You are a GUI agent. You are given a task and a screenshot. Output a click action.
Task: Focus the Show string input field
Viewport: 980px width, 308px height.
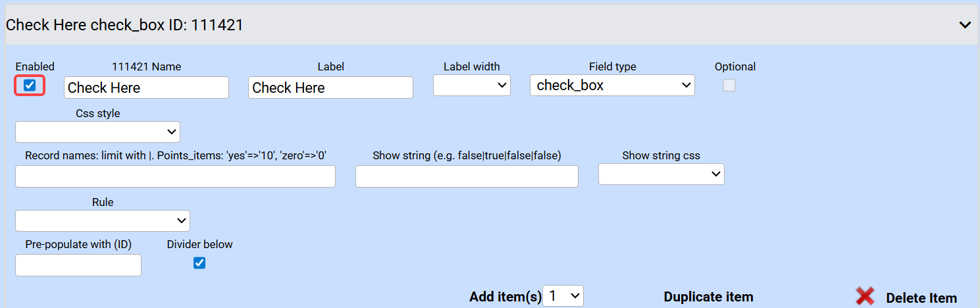pyautogui.click(x=467, y=176)
